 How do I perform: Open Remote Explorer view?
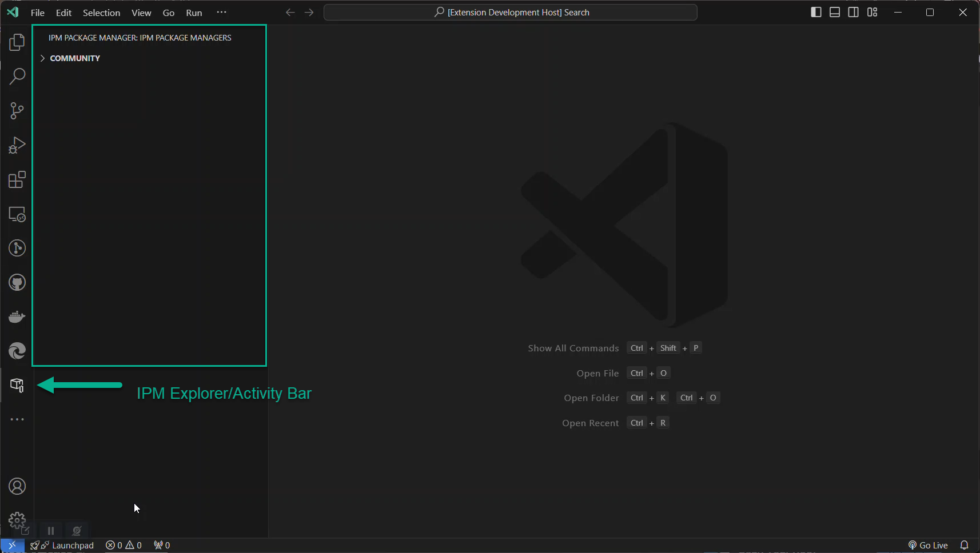point(17,214)
